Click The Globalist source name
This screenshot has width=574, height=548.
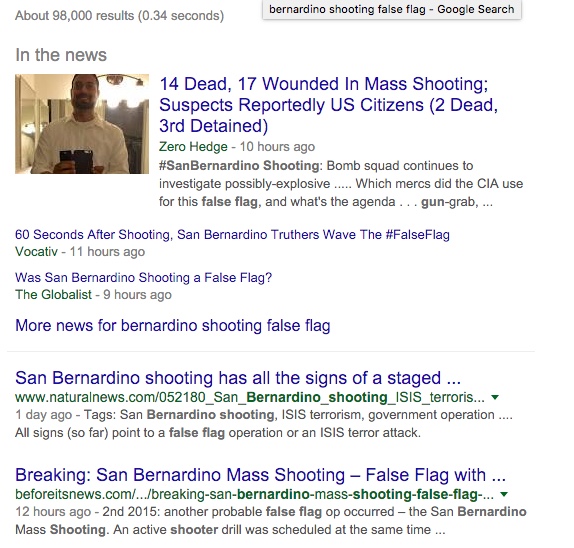[x=53, y=295]
